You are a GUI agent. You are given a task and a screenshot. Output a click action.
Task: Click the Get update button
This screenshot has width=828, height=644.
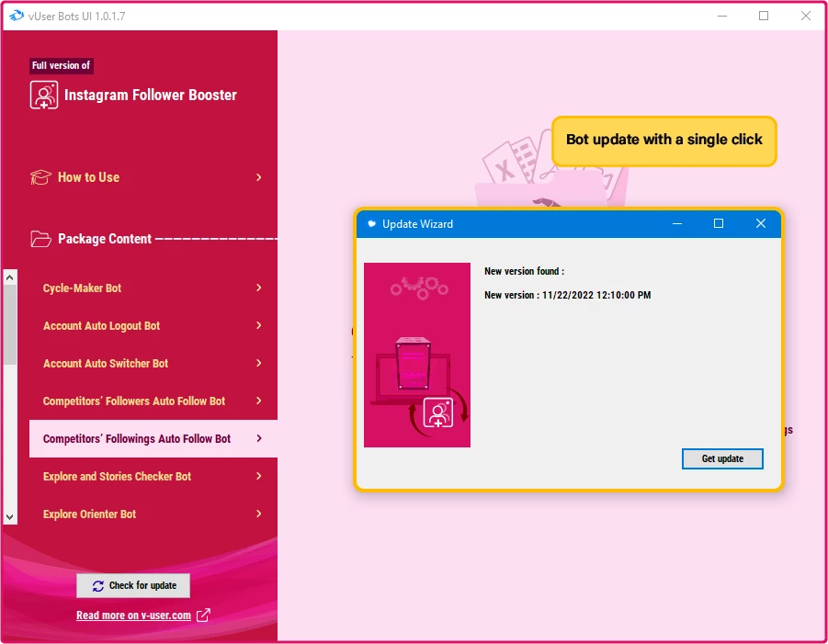coord(722,458)
